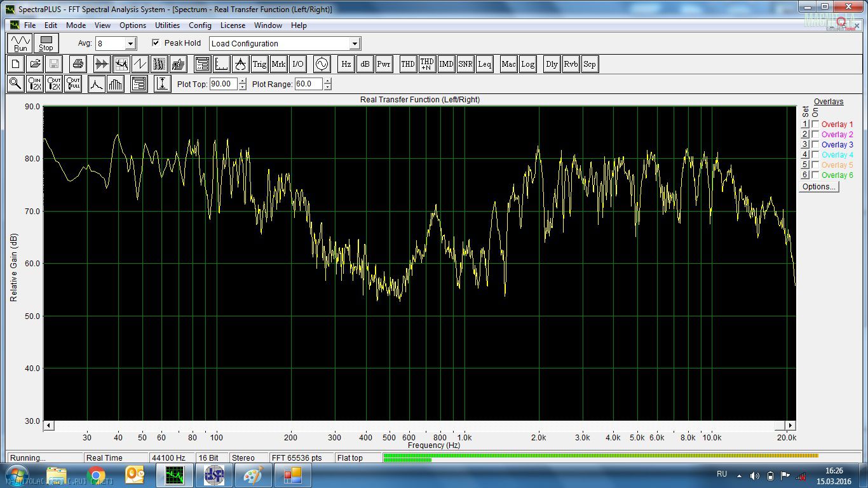Open the Avg averaging dropdown
This screenshot has height=488, width=868.
[x=130, y=44]
